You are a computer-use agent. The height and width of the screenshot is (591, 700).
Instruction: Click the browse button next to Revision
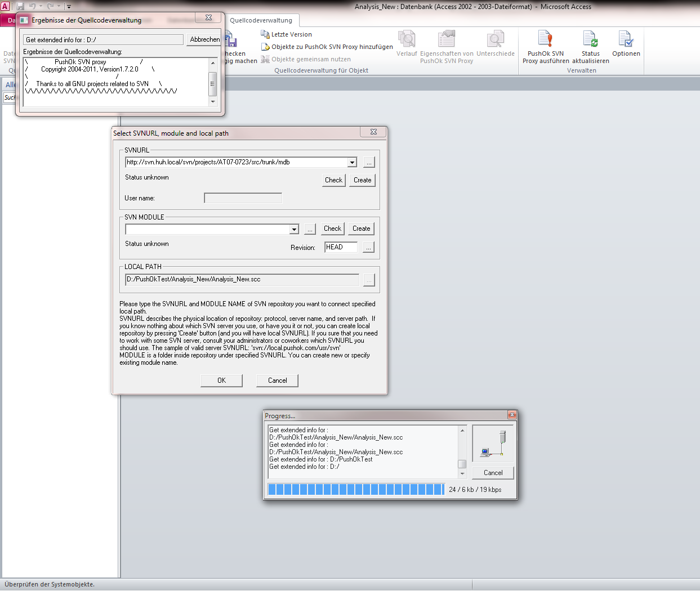368,248
